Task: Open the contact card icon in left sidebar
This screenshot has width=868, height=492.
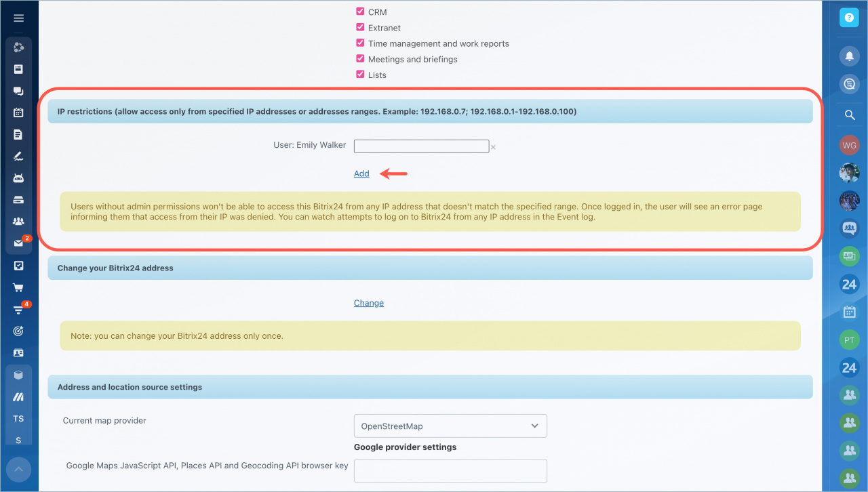Action: pos(18,353)
